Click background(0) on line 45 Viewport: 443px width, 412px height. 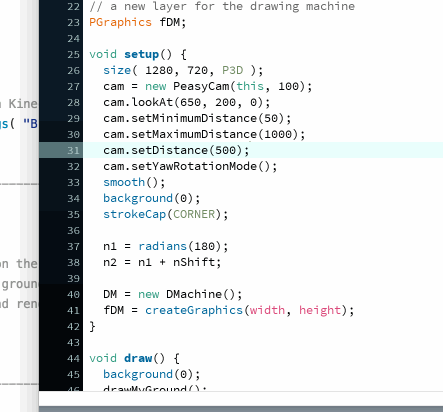152,374
